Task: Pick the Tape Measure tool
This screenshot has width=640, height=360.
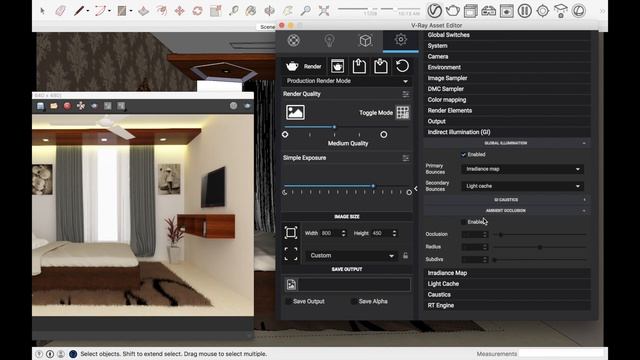Action: coord(233,11)
